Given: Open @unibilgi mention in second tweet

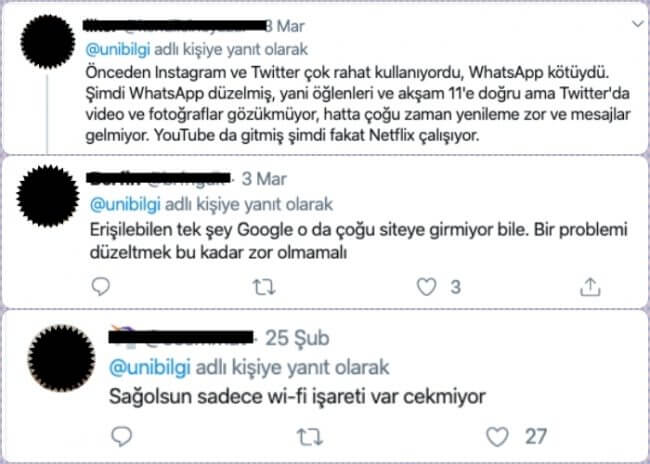Looking at the screenshot, I should pos(125,204).
